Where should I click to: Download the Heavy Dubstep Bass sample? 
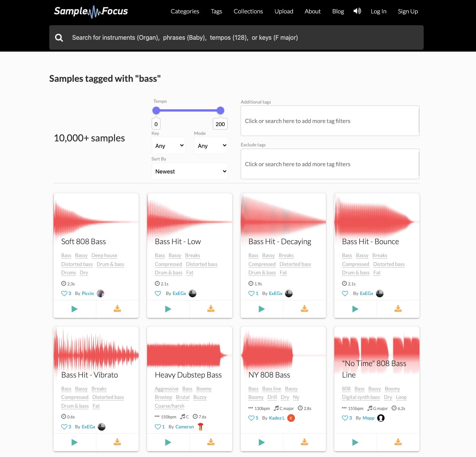211,442
